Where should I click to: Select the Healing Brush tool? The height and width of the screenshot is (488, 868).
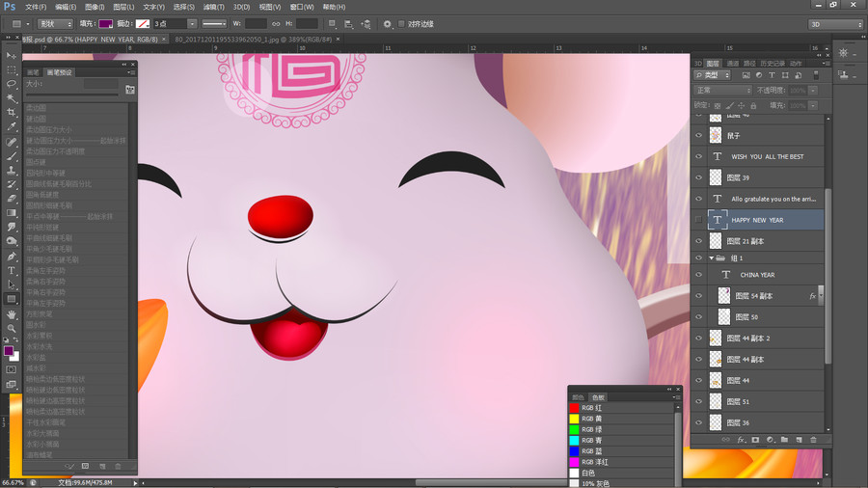click(11, 142)
